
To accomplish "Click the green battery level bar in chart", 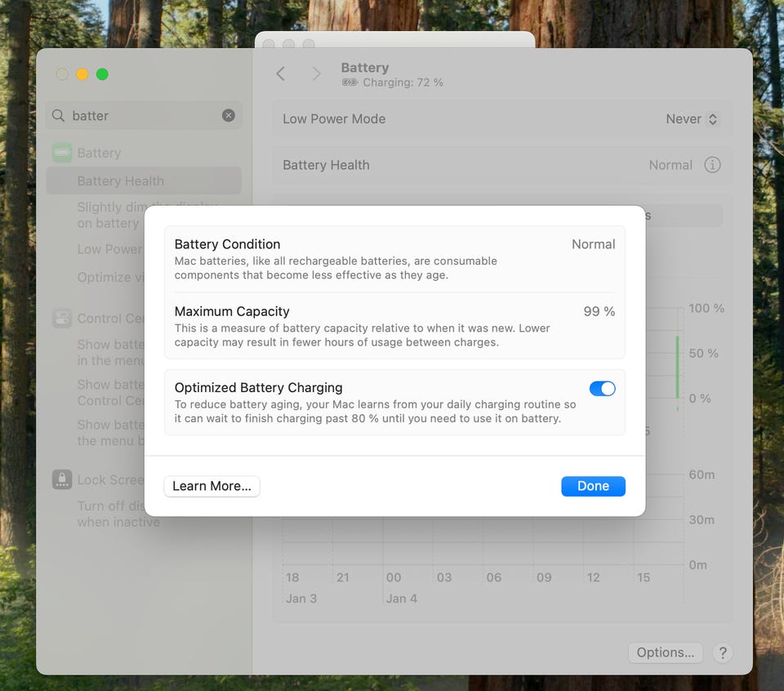I will [678, 368].
